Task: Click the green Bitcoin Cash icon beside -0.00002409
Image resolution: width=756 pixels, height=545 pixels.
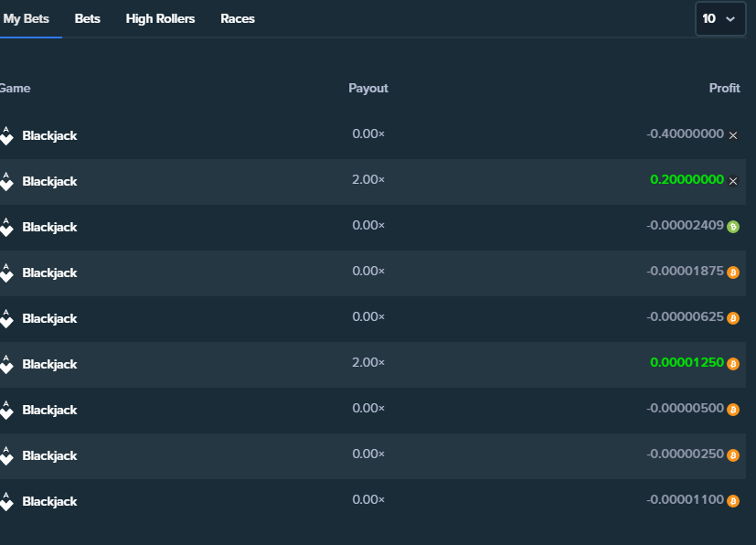Action: click(x=733, y=227)
